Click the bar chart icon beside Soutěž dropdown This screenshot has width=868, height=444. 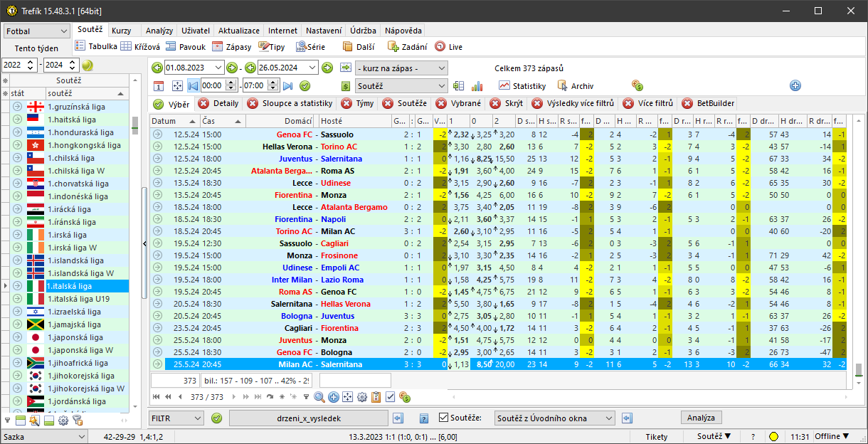tap(476, 86)
